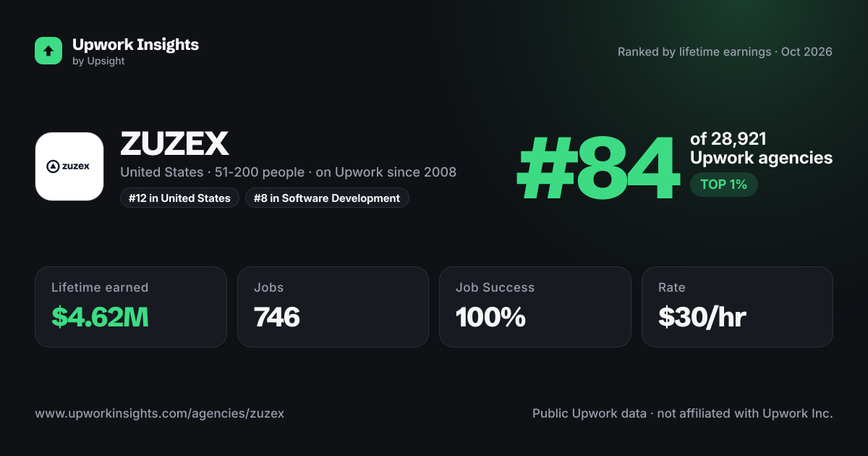Select the "#8 in Software Development" badge
This screenshot has width=868, height=456.
(x=327, y=198)
